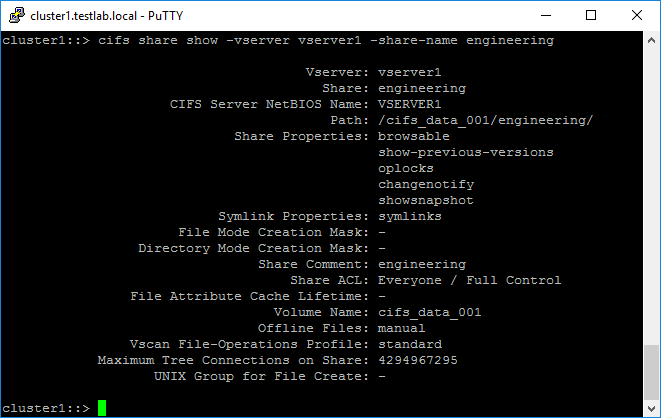
Task: Click the terminal scrollbar thumb
Action: (652, 373)
